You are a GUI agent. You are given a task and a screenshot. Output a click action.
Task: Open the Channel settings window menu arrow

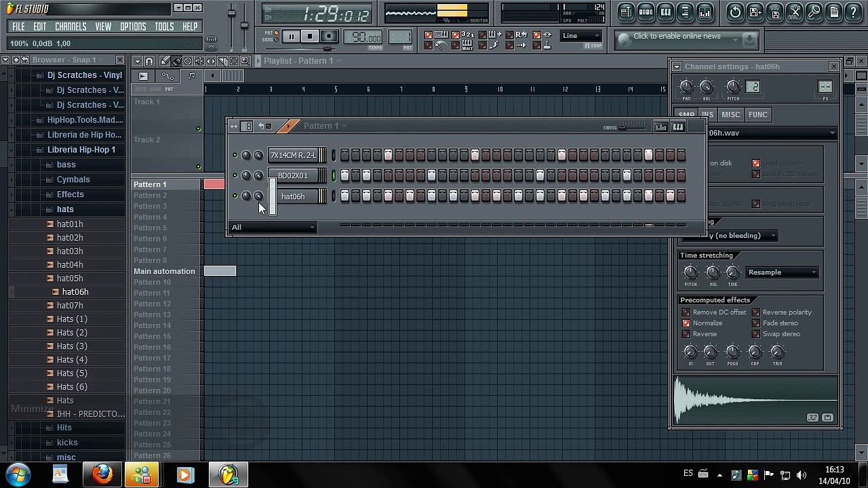pos(677,66)
